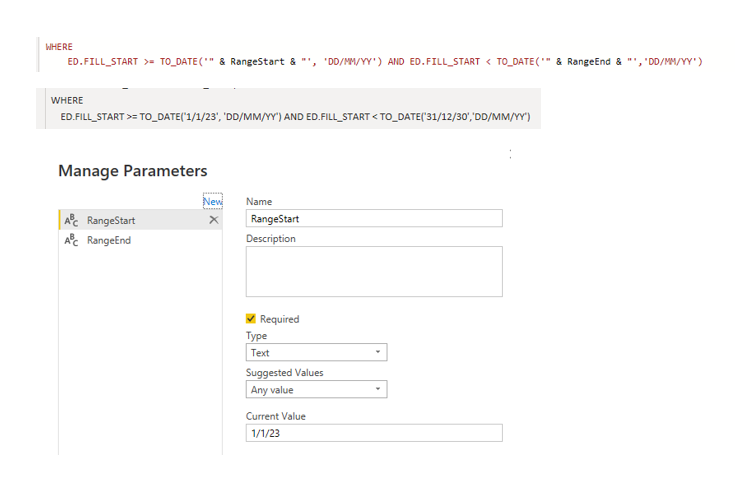Screen dimensions: 735x500
Task: Open the Suggested Values dropdown
Action: 316,389
